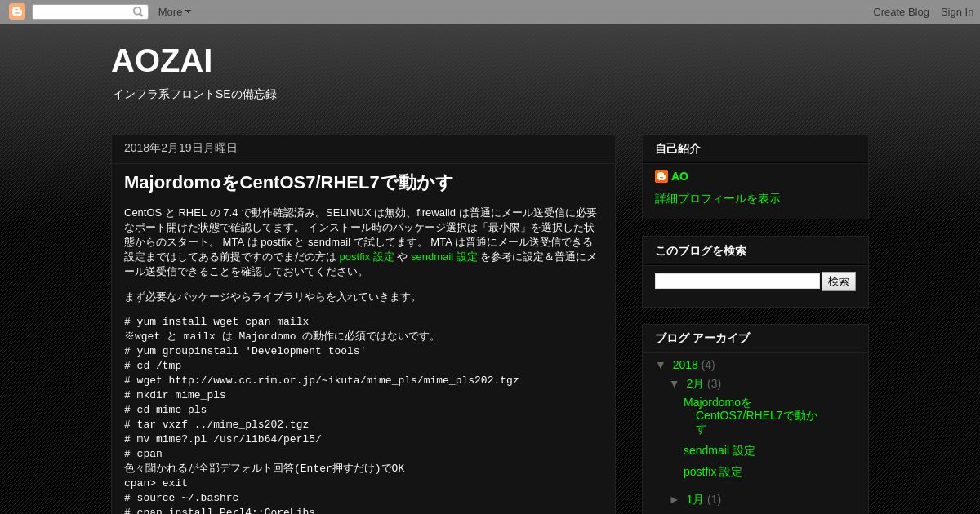Click the Blogger logo icon in navbar
The width and height of the screenshot is (980, 514).
tap(17, 11)
